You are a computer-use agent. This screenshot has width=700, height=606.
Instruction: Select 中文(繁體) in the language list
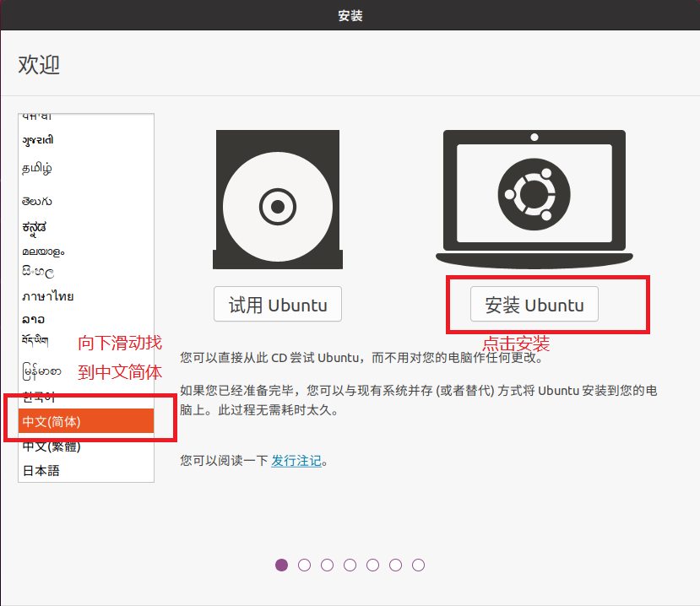[x=86, y=446]
